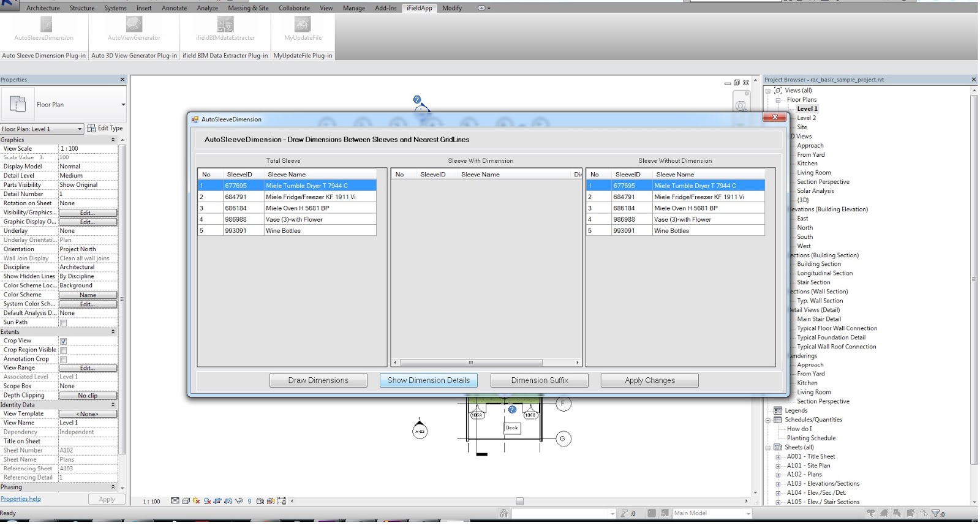Open the Structure ribbon tab
This screenshot has width=980, height=531.
pos(82,8)
